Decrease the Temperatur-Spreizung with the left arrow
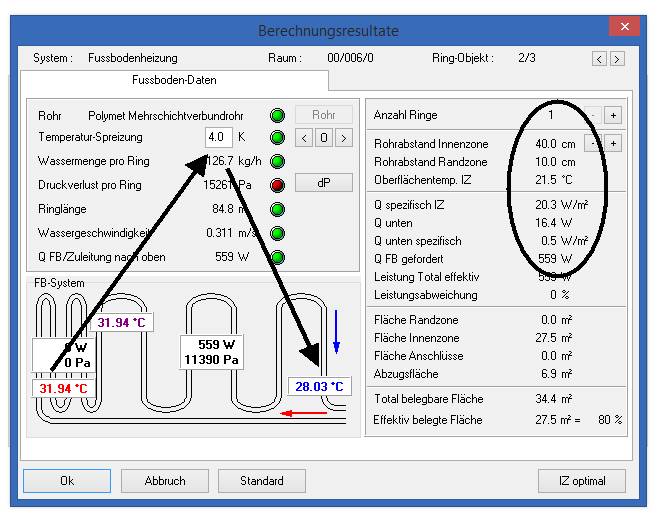The image size is (665, 529). pyautogui.click(x=305, y=137)
